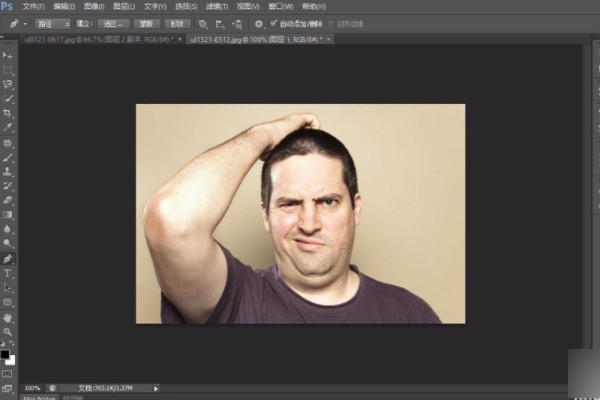Image resolution: width=600 pixels, height=400 pixels.
Task: Open 编辑(E) menu
Action: (x=64, y=7)
